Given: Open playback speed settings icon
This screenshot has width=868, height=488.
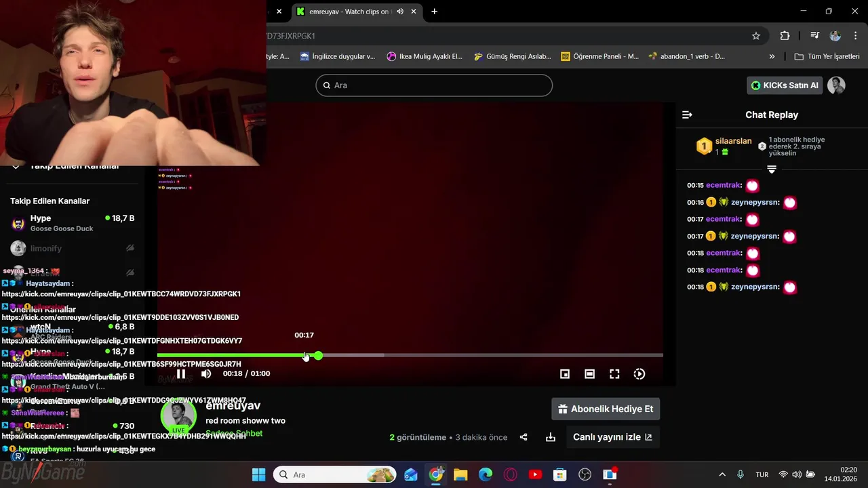Looking at the screenshot, I should click(639, 374).
